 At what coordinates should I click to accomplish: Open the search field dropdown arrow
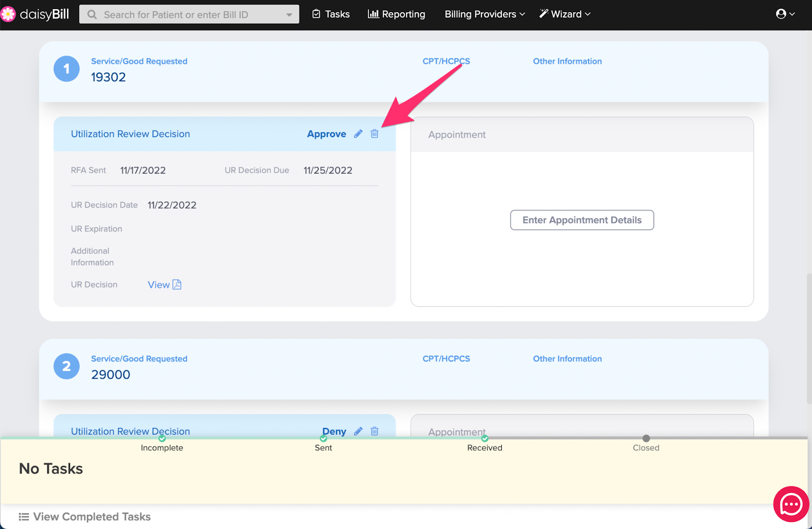tap(289, 15)
